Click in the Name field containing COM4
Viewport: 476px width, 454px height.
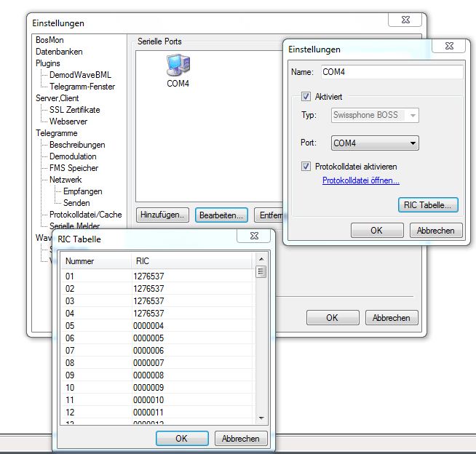(391, 72)
